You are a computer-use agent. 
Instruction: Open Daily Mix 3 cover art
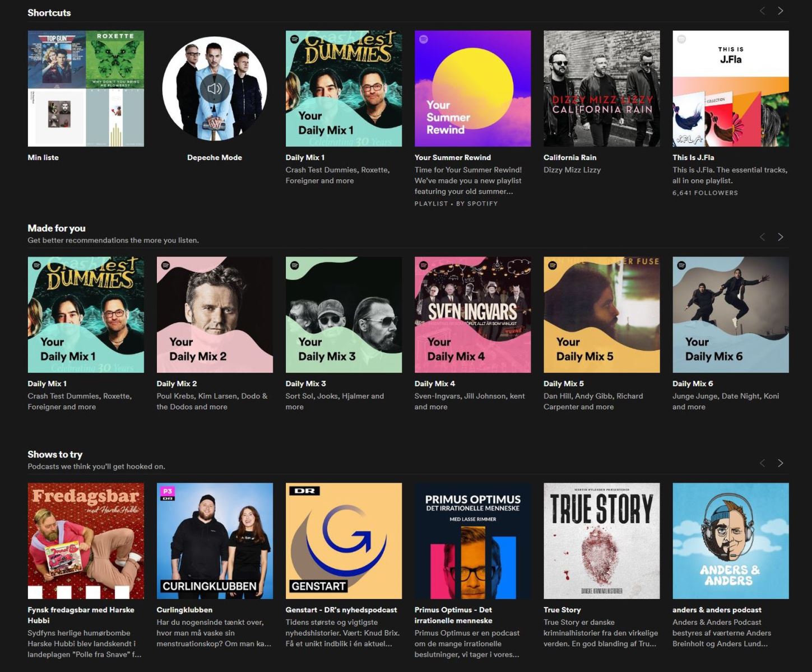tap(344, 315)
